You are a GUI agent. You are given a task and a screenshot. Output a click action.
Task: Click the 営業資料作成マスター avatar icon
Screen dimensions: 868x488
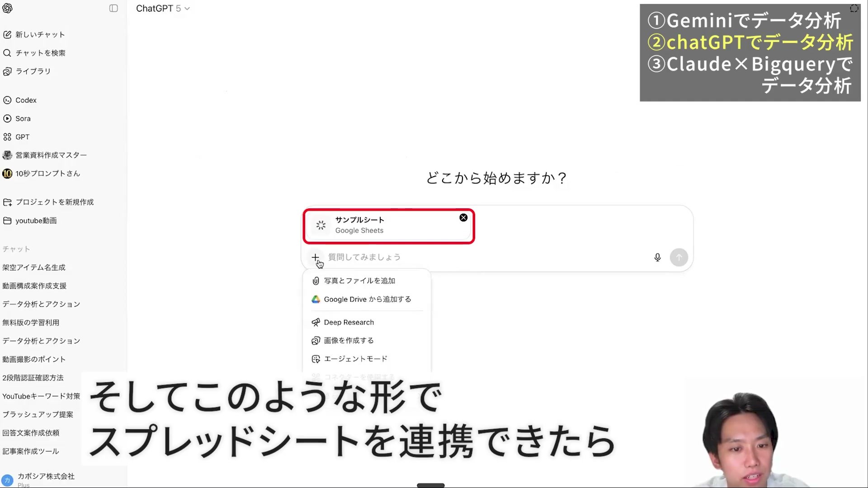click(x=7, y=155)
